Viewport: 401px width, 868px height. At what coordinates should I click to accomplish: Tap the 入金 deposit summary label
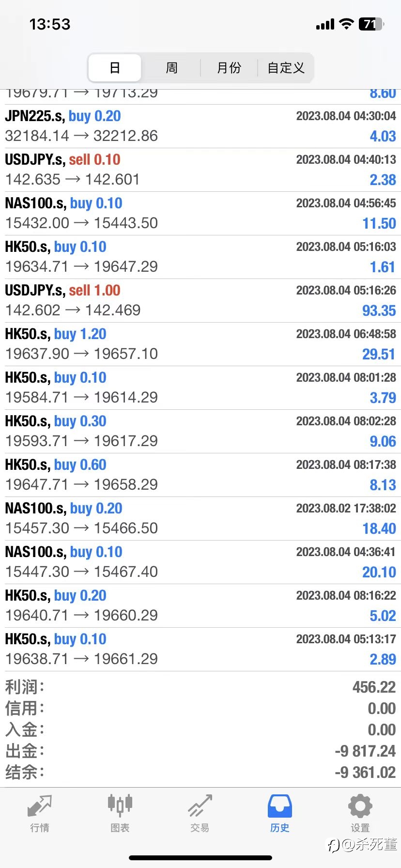pyautogui.click(x=25, y=729)
